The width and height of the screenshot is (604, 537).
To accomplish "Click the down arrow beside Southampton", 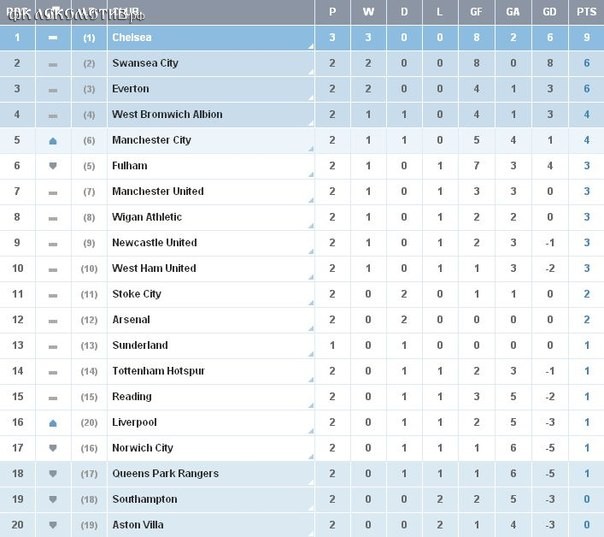I will point(53,500).
